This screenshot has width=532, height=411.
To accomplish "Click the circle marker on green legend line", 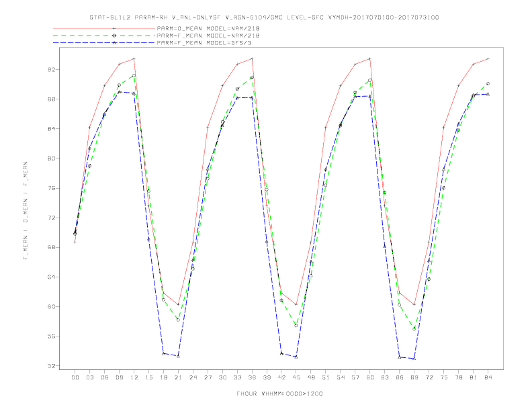I will [114, 36].
